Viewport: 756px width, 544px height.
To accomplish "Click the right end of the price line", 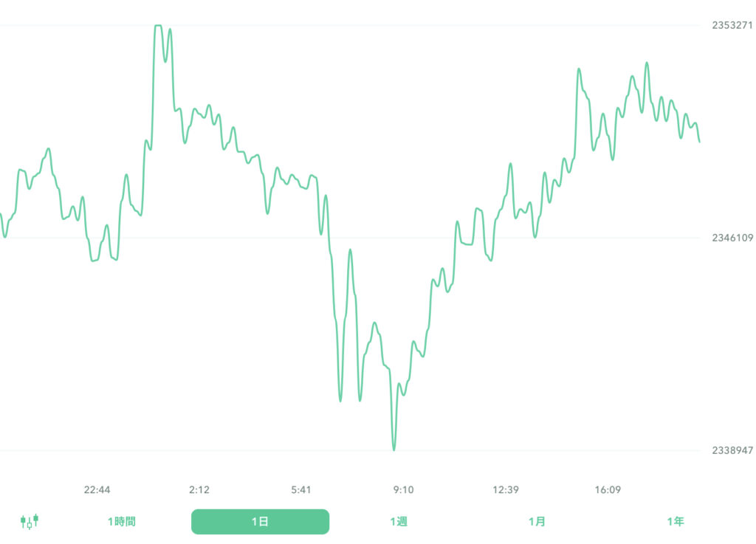I will point(699,140).
